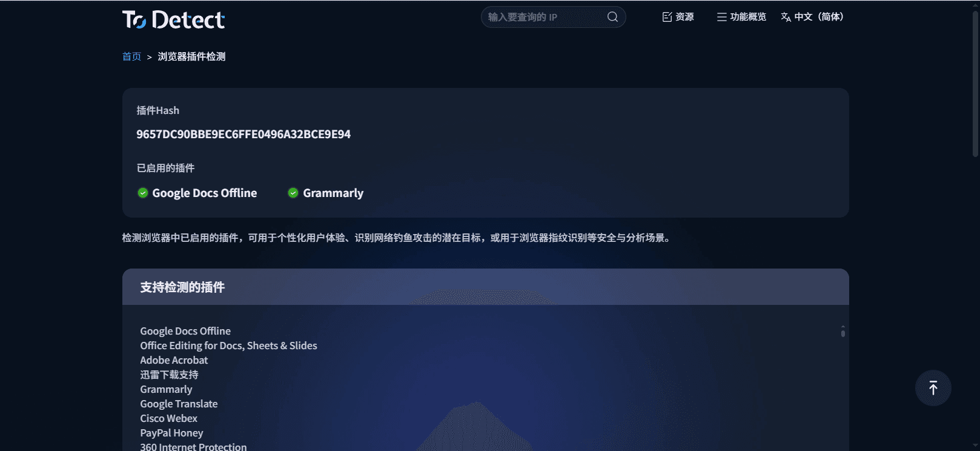Image resolution: width=980 pixels, height=451 pixels.
Task: Click Google Translate in the list
Action: [179, 404]
